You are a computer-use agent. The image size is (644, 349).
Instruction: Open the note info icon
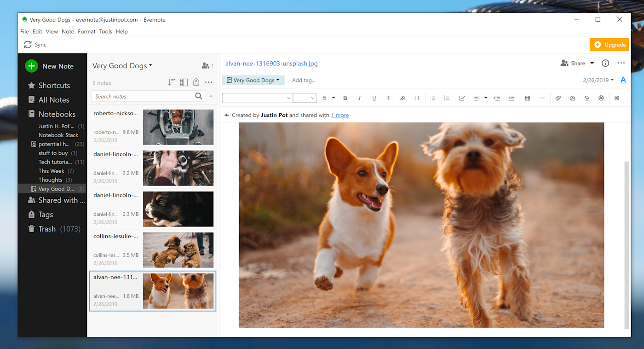pos(605,63)
